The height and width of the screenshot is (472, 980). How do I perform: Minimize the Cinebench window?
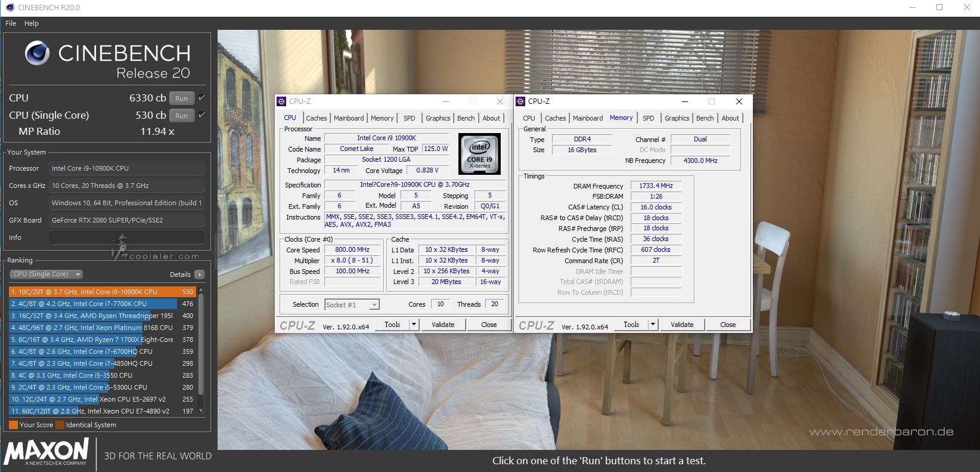[x=913, y=8]
